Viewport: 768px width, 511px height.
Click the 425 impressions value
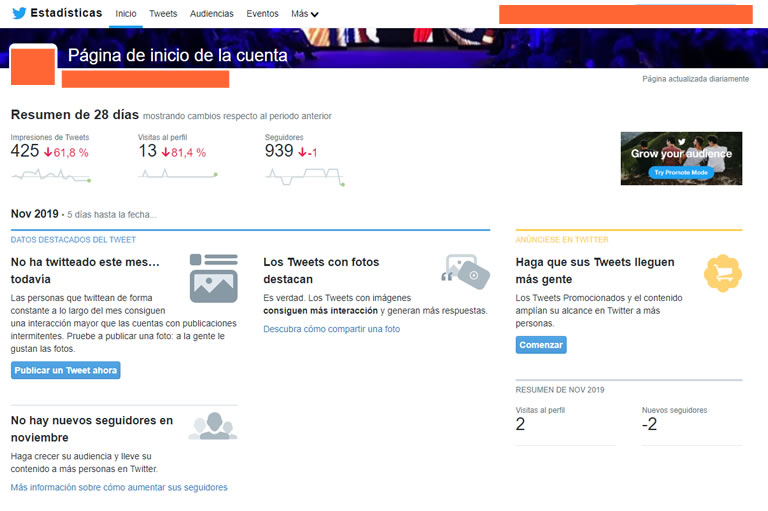click(24, 151)
